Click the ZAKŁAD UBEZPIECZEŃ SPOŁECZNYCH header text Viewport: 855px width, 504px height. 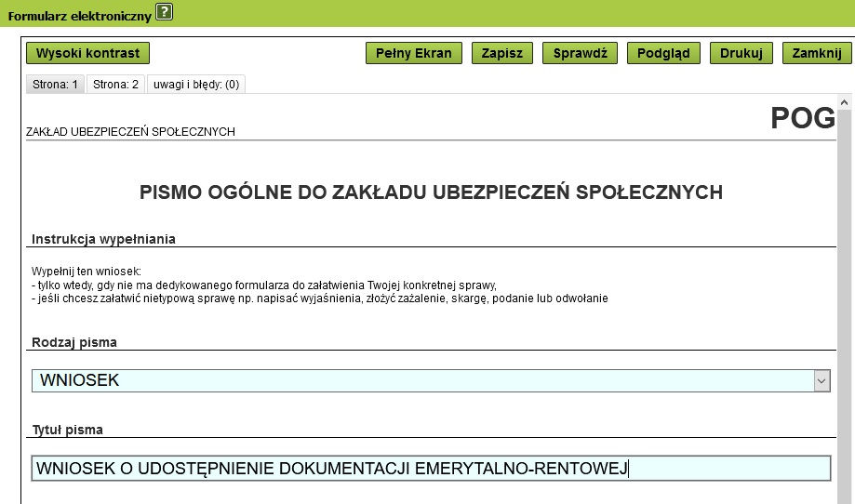(130, 132)
